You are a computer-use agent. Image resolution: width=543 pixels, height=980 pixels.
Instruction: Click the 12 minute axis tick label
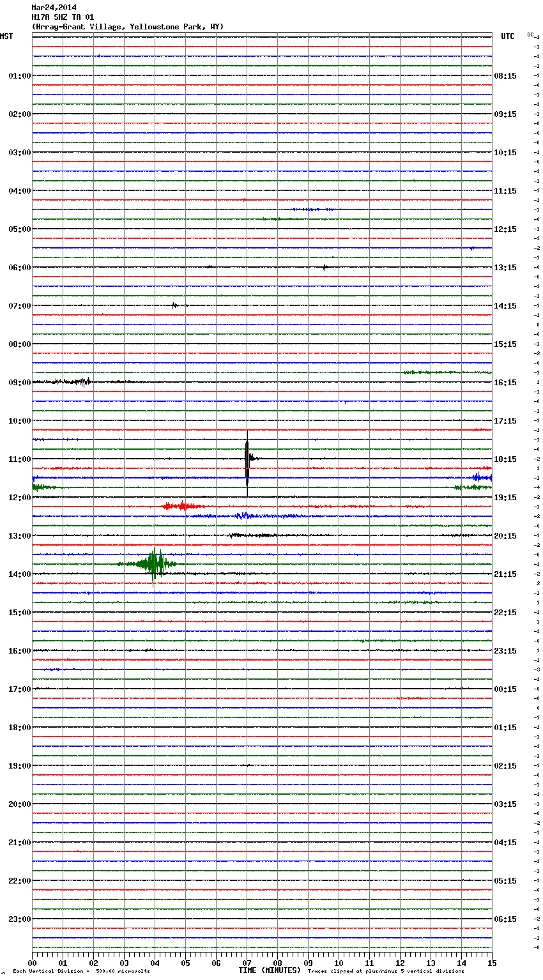[x=400, y=963]
